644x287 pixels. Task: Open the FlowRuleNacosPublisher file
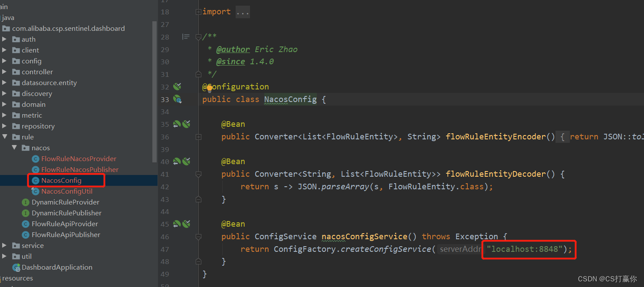79,169
